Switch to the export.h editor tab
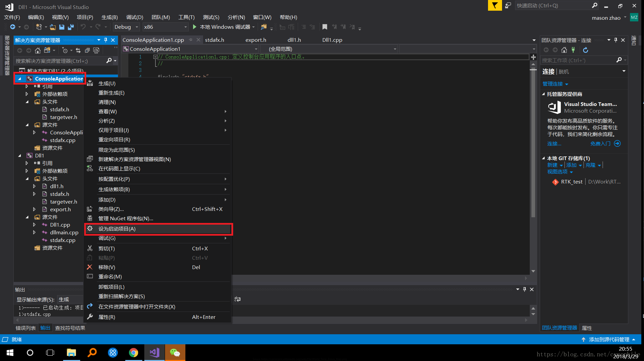 [x=256, y=40]
